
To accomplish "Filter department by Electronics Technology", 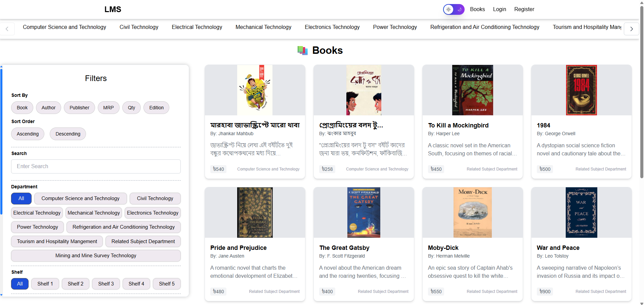I will pyautogui.click(x=153, y=213).
